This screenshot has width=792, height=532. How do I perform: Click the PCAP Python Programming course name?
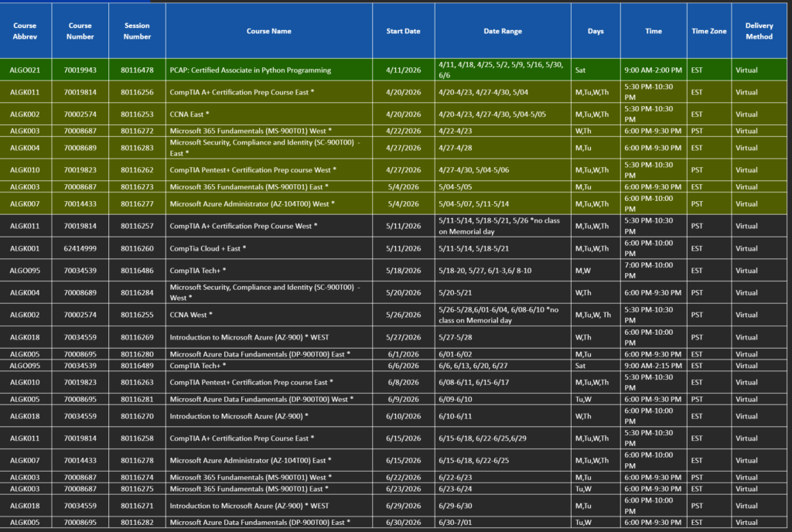pos(250,70)
